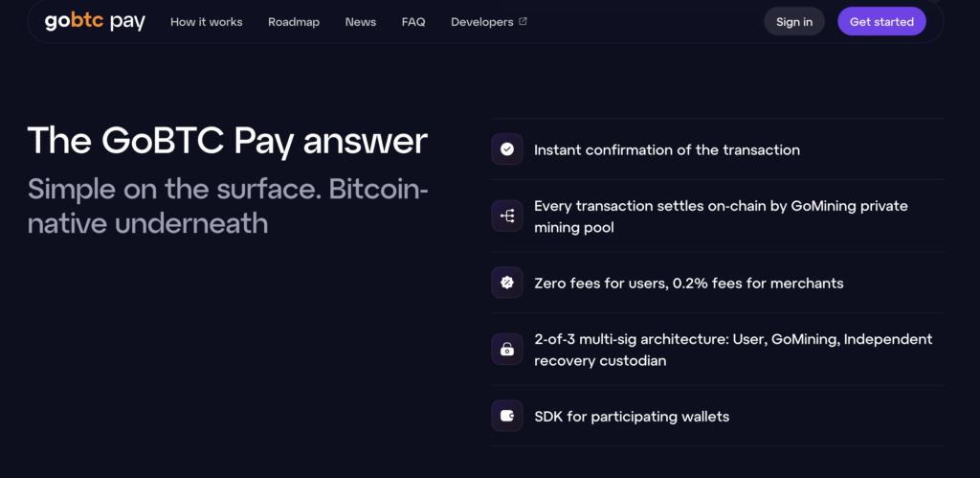Select the GoMining private mining pool text
Screen dimensions: 980x478
721,216
